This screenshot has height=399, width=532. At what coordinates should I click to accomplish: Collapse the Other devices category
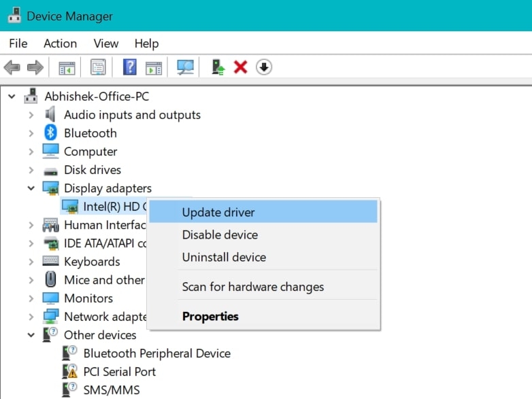click(31, 335)
